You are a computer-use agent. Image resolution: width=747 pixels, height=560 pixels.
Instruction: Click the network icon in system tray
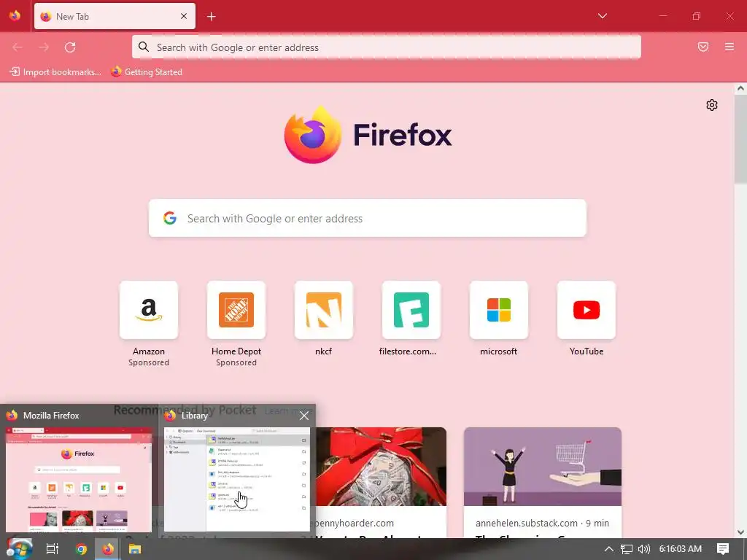point(627,549)
